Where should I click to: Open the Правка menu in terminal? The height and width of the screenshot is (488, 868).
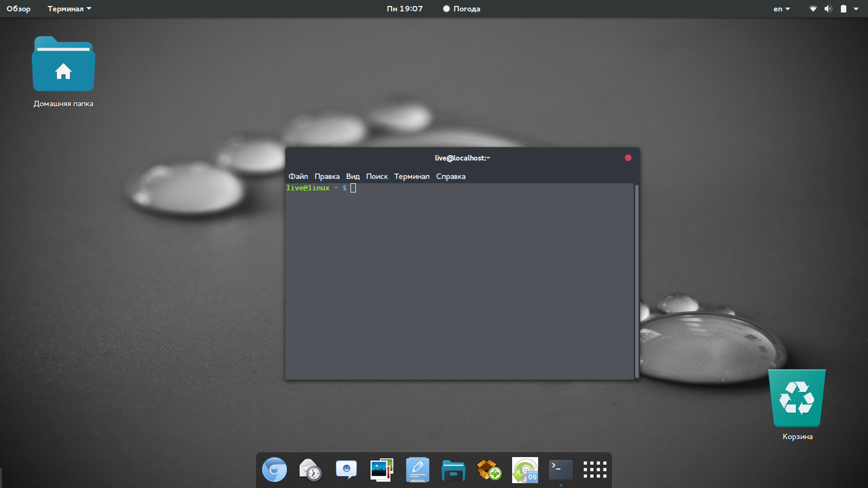[x=327, y=176]
